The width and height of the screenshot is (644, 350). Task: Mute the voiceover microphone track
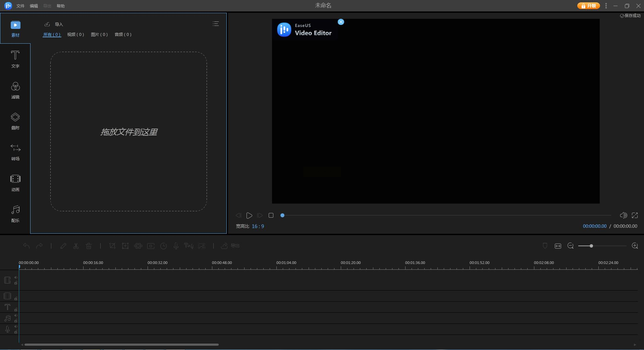pos(16,326)
